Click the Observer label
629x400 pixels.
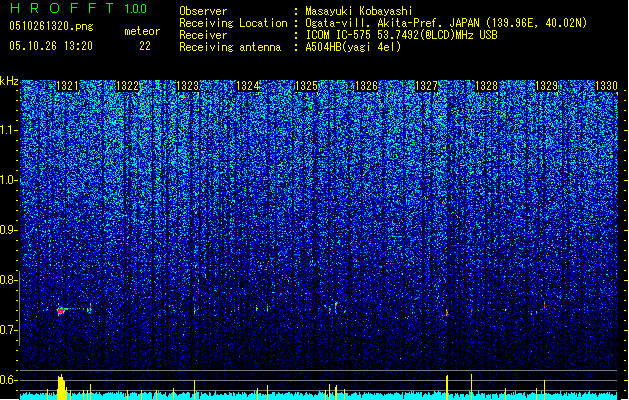[203, 11]
